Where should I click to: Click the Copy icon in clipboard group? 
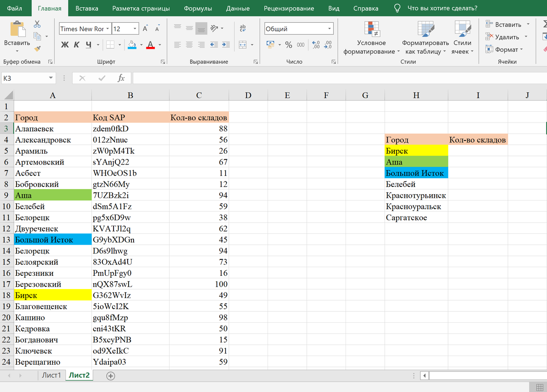37,36
